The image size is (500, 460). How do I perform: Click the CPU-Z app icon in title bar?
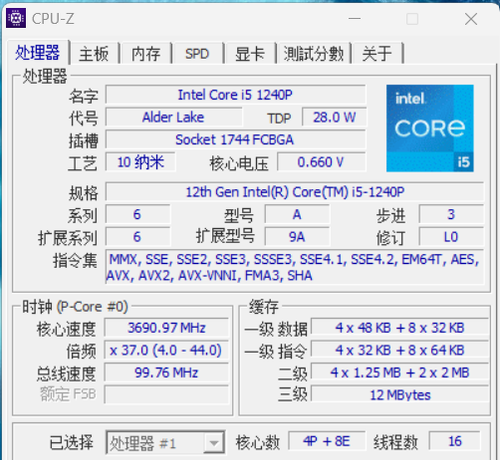click(x=16, y=18)
